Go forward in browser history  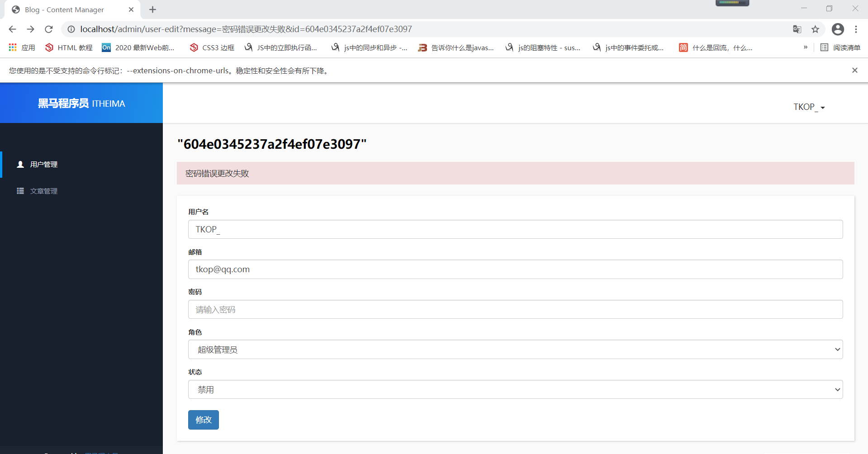pyautogui.click(x=30, y=29)
